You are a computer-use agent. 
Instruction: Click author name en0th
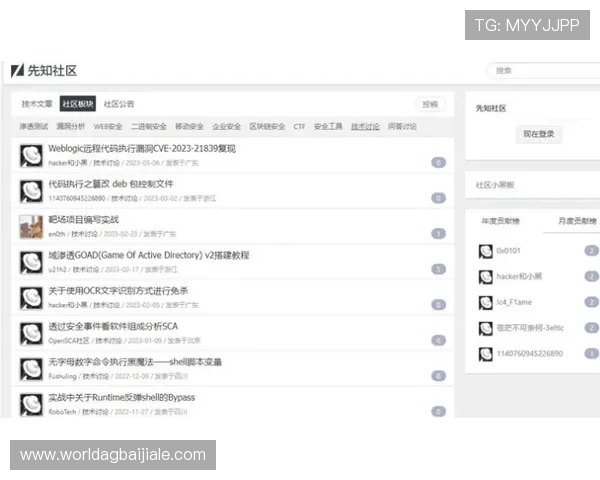[57, 234]
